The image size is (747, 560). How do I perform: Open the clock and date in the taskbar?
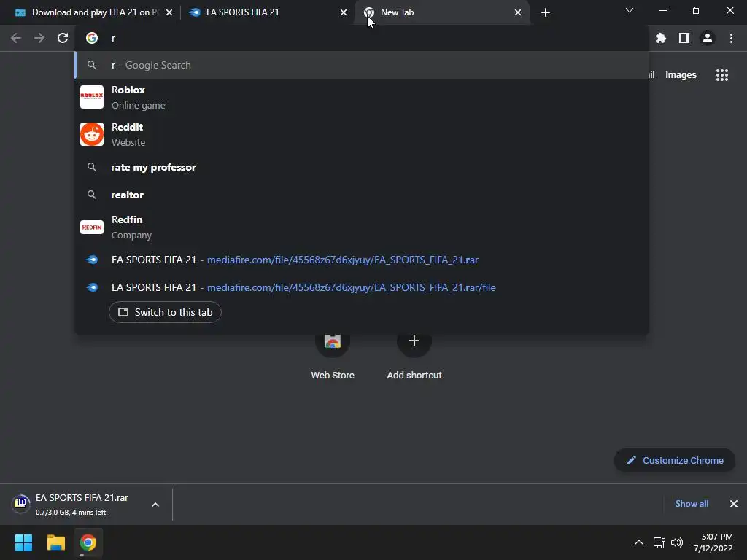[x=713, y=542]
